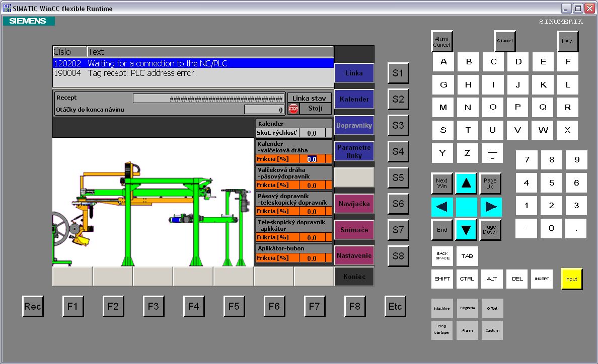Click the Program area key
598x364 pixels.
coord(467,308)
